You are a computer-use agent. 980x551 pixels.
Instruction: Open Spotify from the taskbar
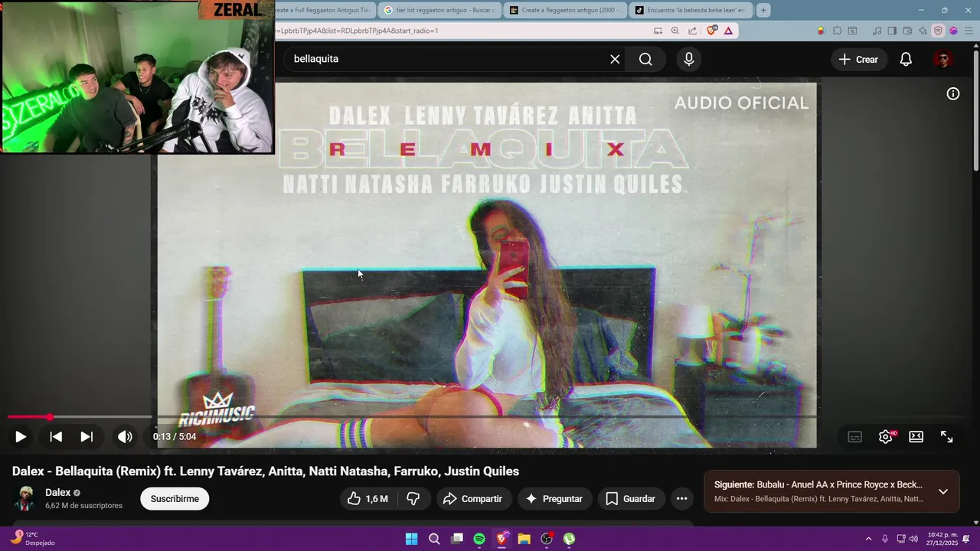(x=479, y=539)
